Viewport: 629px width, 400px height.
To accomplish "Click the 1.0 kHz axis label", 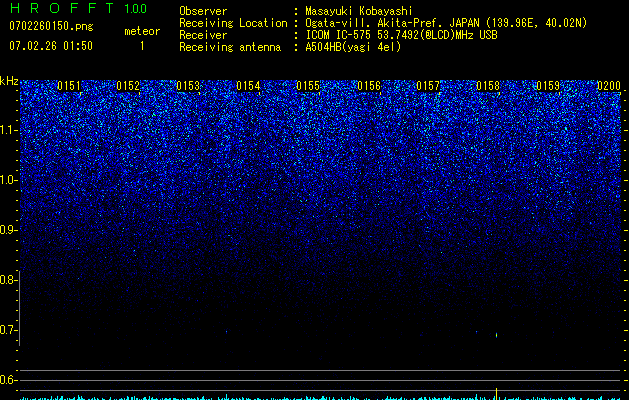I will tap(8, 180).
